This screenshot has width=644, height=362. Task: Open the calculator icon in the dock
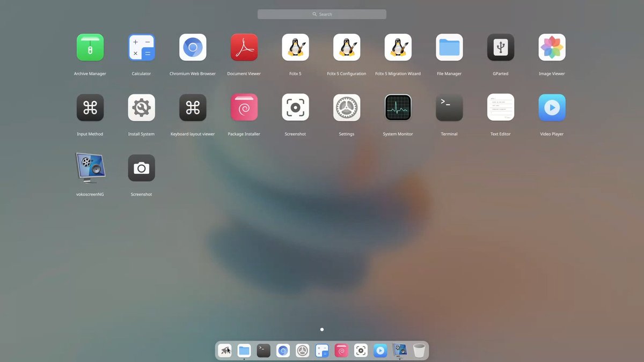coord(322,351)
